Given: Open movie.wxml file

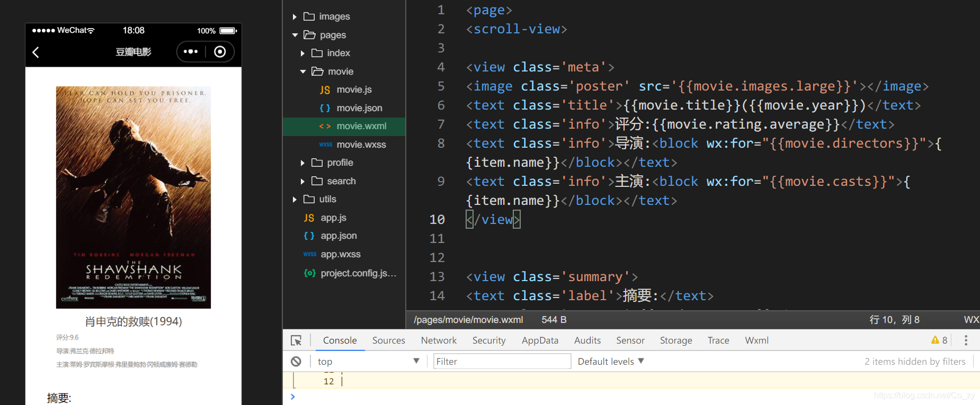Looking at the screenshot, I should (x=361, y=126).
